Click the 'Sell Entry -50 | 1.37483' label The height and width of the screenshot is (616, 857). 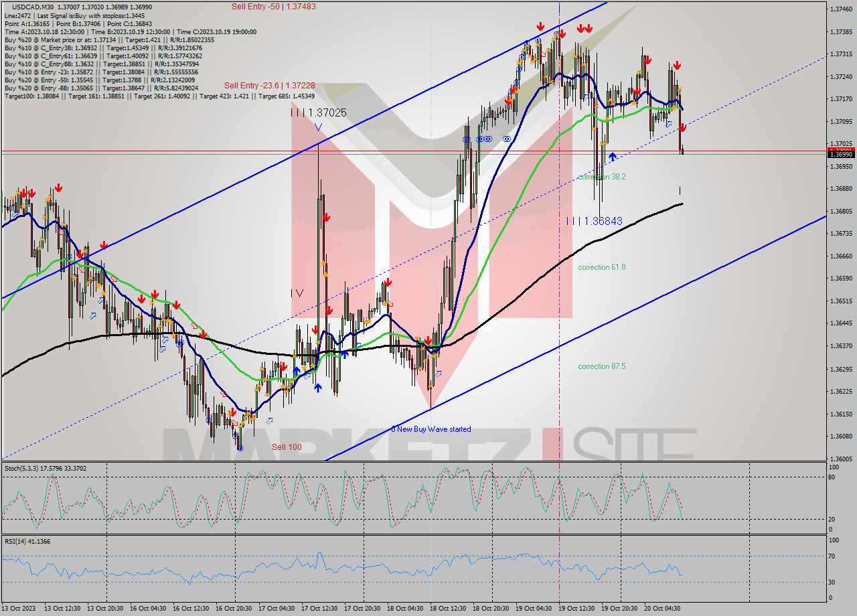274,6
